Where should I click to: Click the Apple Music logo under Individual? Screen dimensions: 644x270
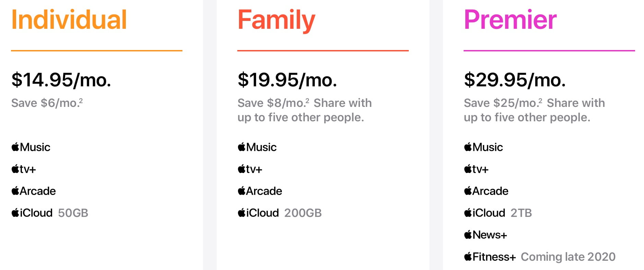[31, 147]
